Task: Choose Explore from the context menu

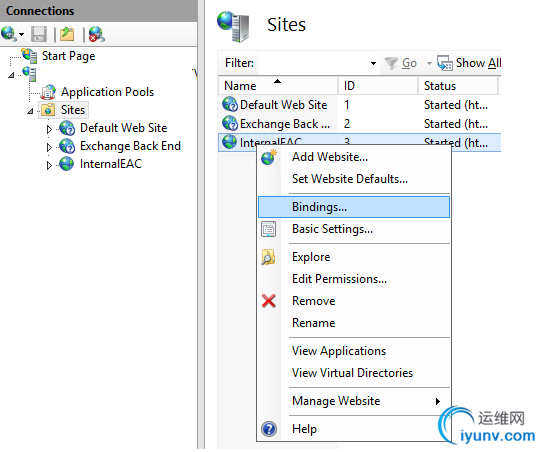Action: tap(354, 257)
